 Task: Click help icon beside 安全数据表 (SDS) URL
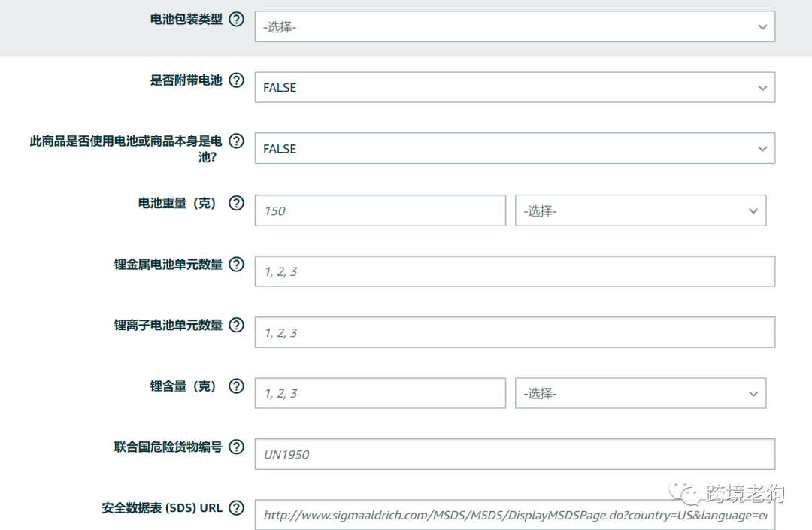[x=237, y=507]
